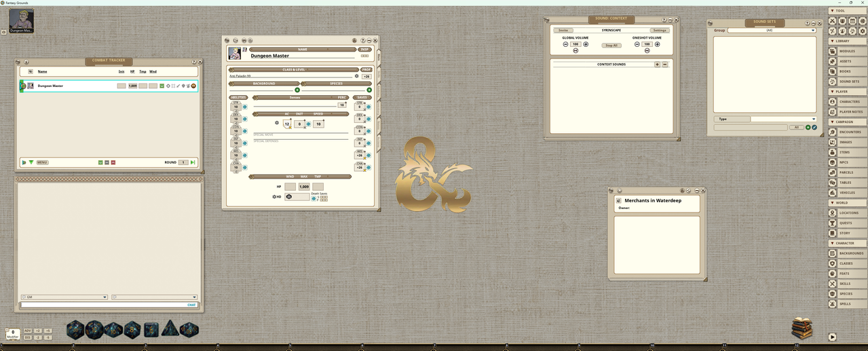Open Syrinscape Settings button
The width and height of the screenshot is (868, 351).
click(660, 31)
